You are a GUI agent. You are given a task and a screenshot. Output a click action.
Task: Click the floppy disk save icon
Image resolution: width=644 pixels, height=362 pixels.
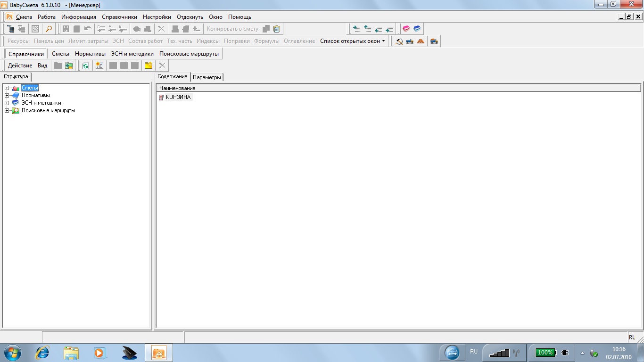66,29
